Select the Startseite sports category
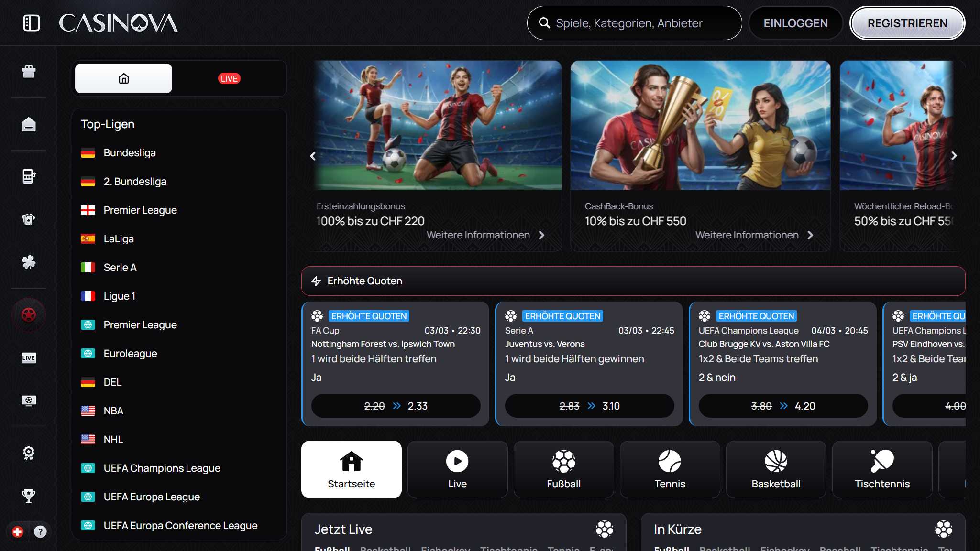 click(352, 469)
